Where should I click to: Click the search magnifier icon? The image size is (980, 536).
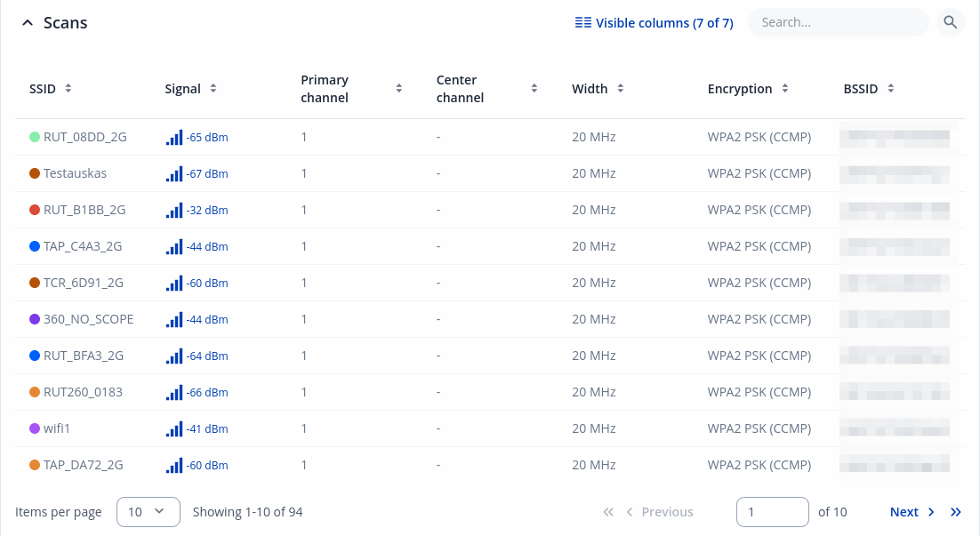(951, 22)
